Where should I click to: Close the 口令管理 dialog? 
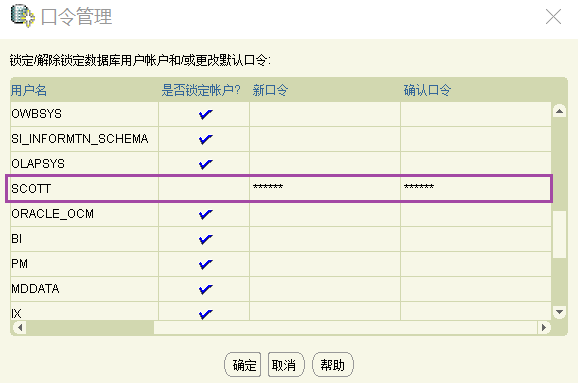click(553, 17)
